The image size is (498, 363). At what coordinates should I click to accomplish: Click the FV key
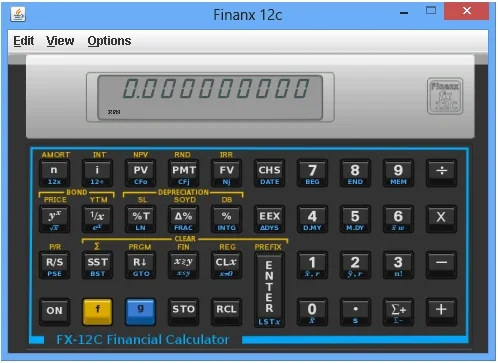click(x=226, y=173)
